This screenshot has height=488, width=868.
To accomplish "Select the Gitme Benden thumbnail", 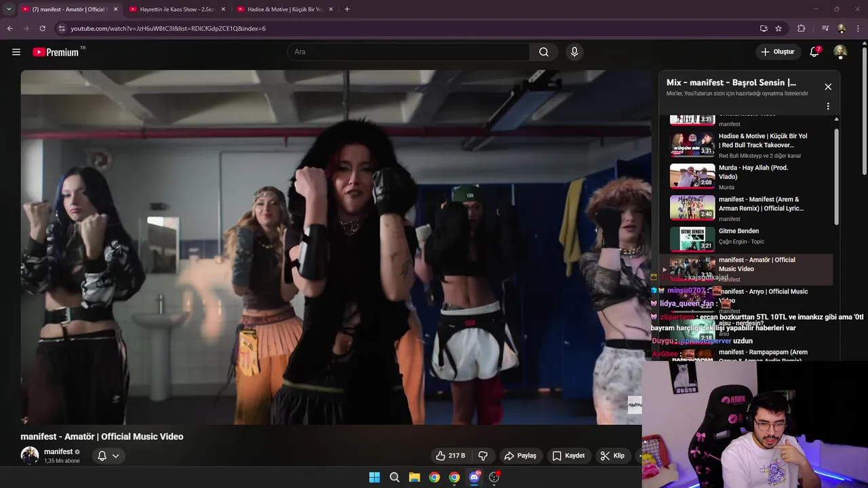I will [x=692, y=239].
